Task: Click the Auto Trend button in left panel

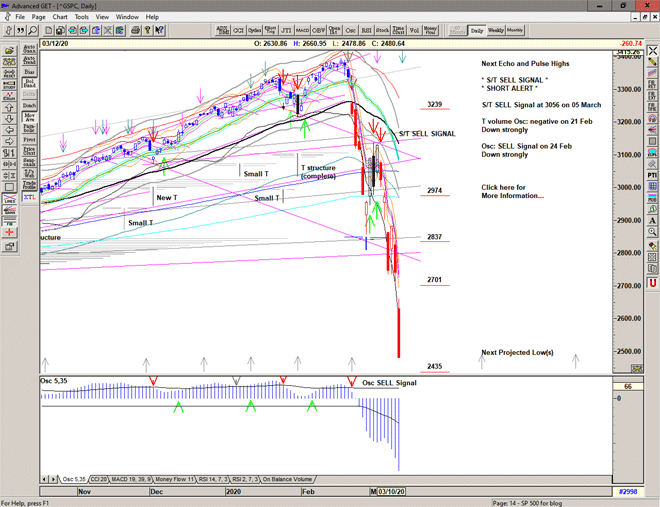Action: [29, 60]
